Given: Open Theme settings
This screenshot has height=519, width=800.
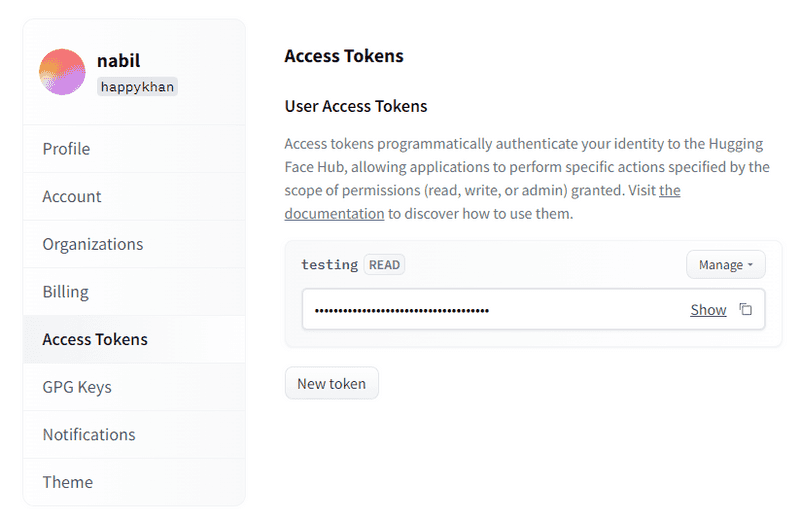Looking at the screenshot, I should click(x=134, y=482).
